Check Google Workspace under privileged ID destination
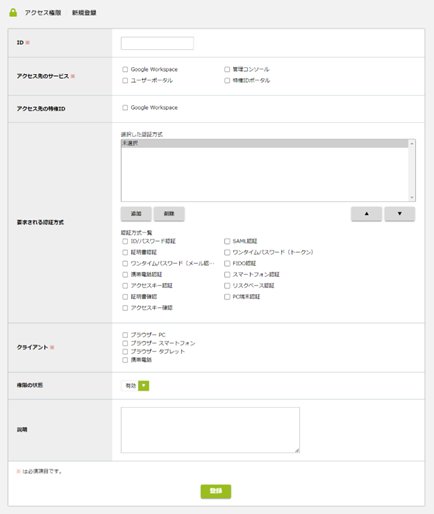This screenshot has width=434, height=514. point(125,108)
